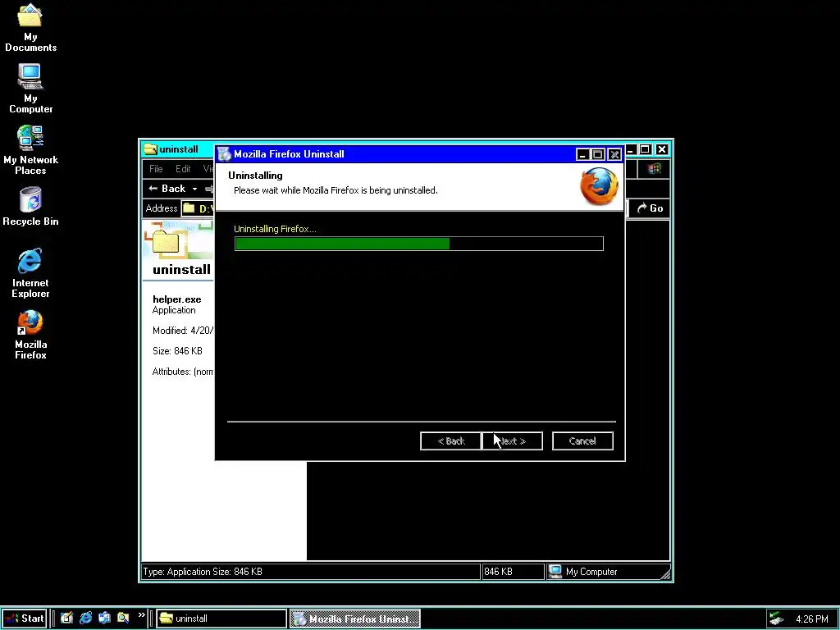Click the Firefox logo in uninstaller header
Viewport: 840px width, 630px height.
599,186
